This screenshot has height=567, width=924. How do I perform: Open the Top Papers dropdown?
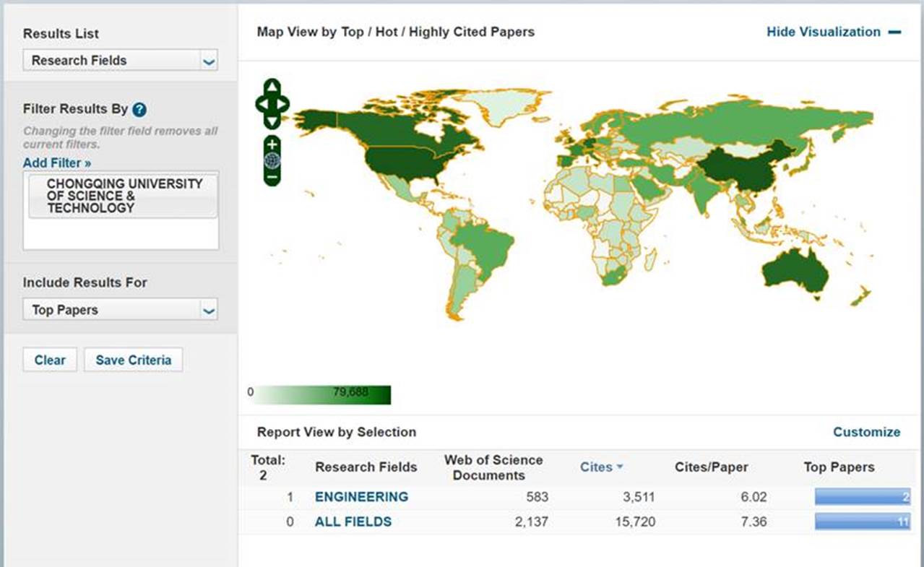coord(120,310)
